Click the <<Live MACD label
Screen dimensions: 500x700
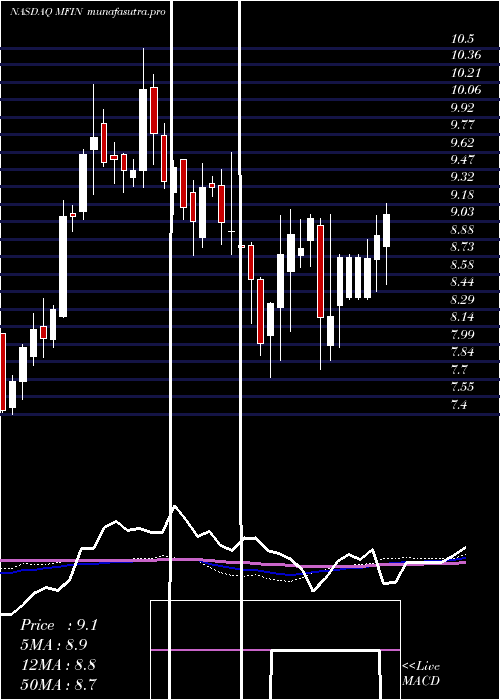421,674
